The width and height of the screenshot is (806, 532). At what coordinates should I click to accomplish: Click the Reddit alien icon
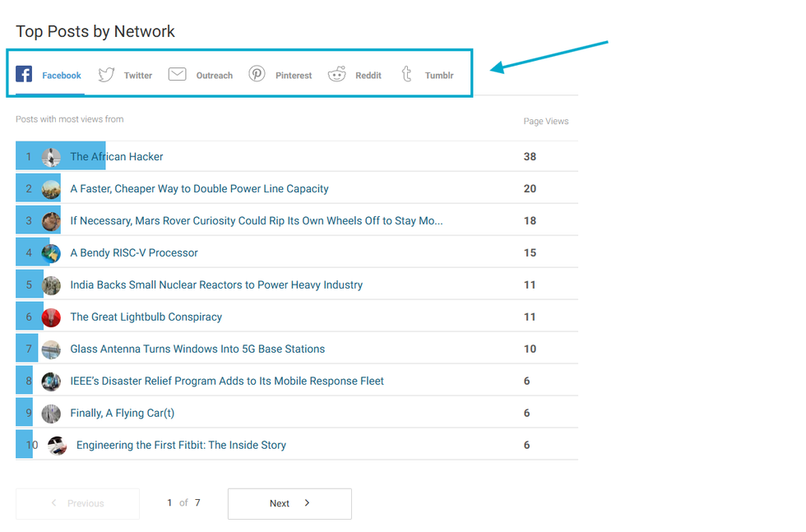coord(337,75)
